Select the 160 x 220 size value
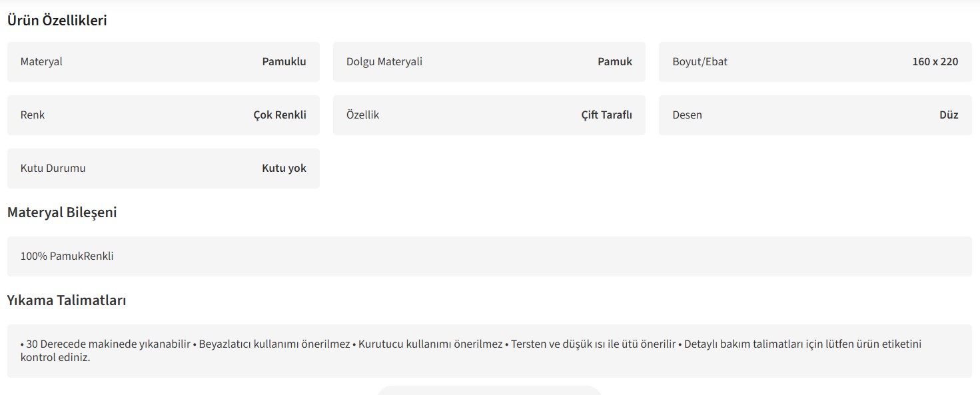The width and height of the screenshot is (980, 395). (x=935, y=62)
